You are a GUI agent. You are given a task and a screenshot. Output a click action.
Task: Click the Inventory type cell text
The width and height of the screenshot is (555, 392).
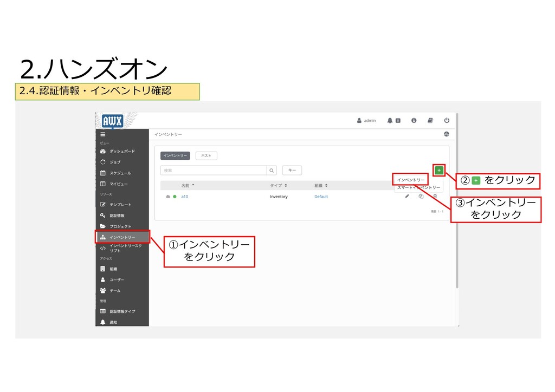[x=279, y=197]
